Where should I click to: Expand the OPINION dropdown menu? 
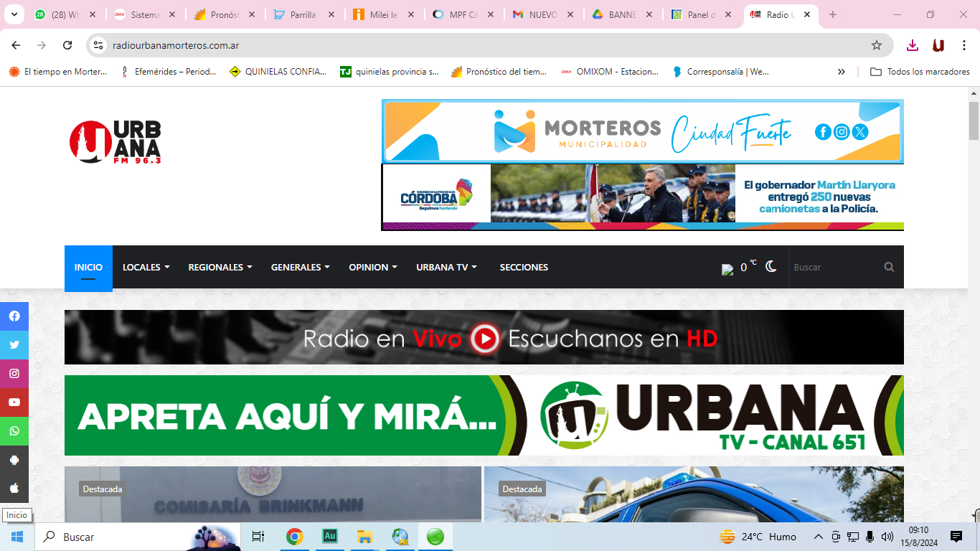(x=373, y=267)
